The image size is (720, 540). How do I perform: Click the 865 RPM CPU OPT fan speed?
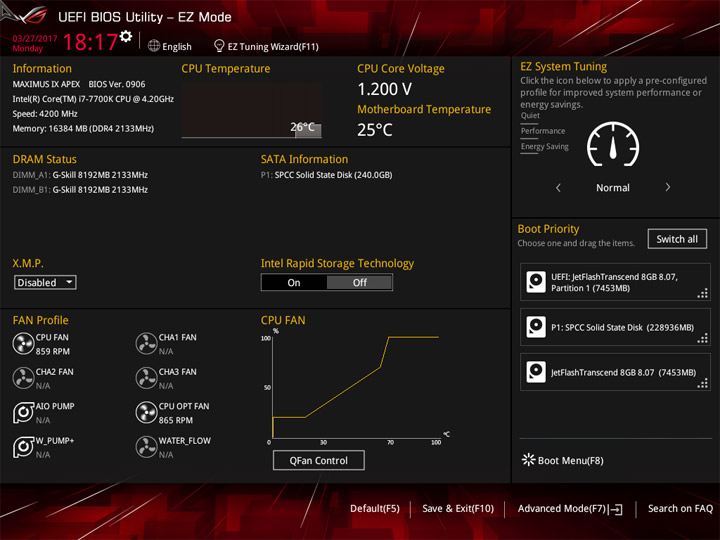pyautogui.click(x=176, y=420)
